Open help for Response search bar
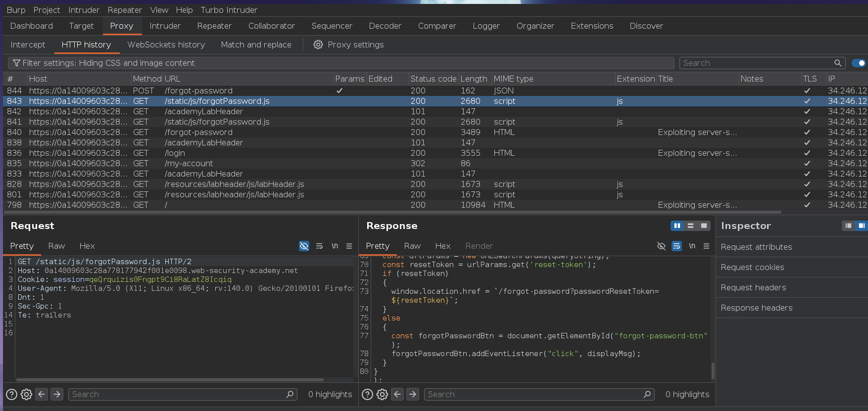Viewport: 868px width, 411px height. pyautogui.click(x=367, y=394)
